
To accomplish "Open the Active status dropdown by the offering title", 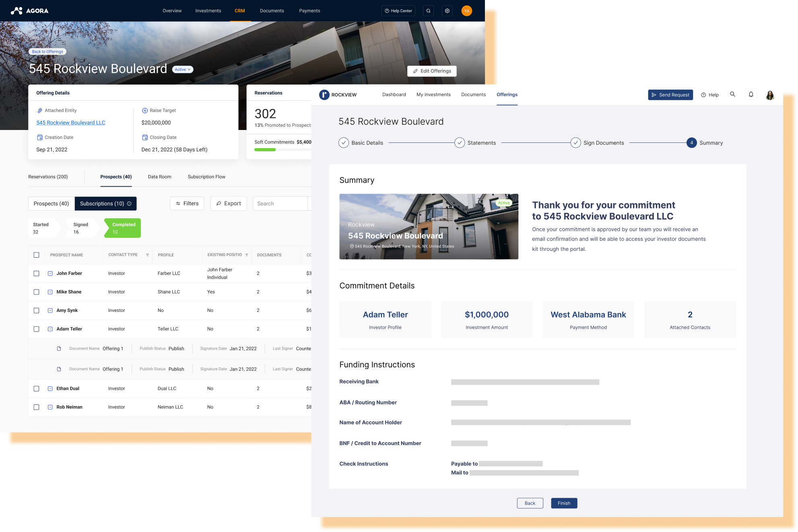I will pos(183,69).
